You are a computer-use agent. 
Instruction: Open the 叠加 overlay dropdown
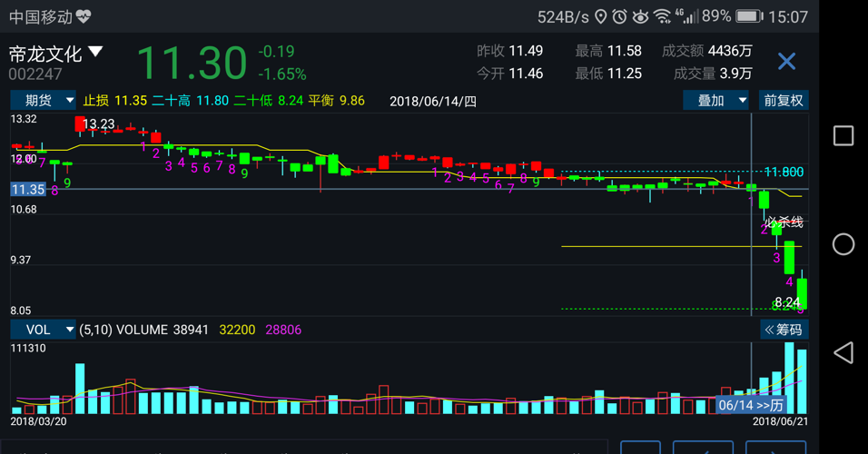[x=715, y=100]
